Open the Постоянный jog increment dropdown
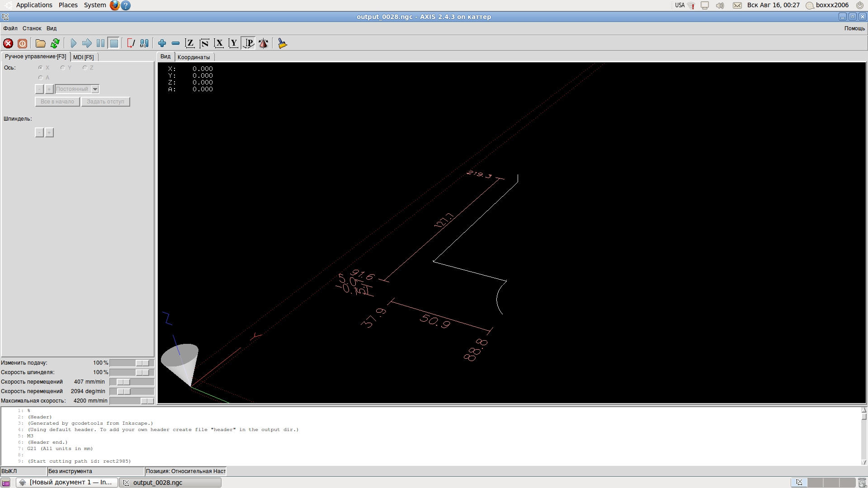This screenshot has width=868, height=488. [95, 89]
